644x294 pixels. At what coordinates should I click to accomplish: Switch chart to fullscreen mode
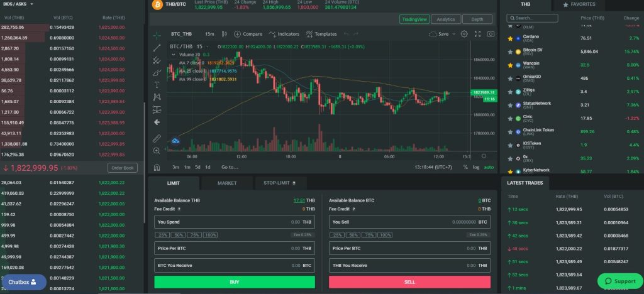pos(478,34)
